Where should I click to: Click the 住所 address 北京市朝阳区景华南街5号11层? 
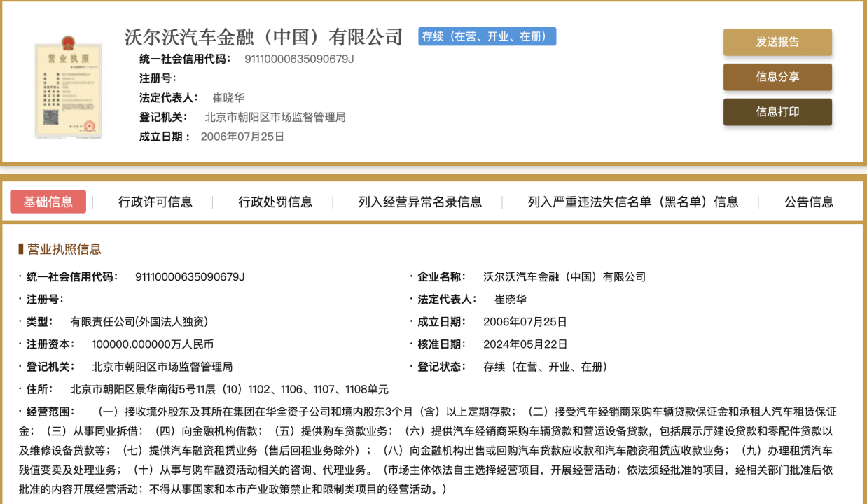pyautogui.click(x=230, y=389)
